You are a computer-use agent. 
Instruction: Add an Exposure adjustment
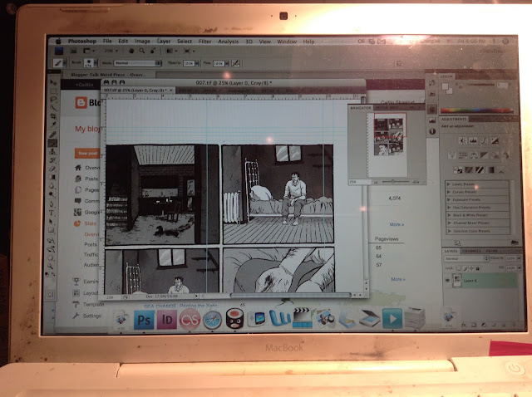(495, 140)
